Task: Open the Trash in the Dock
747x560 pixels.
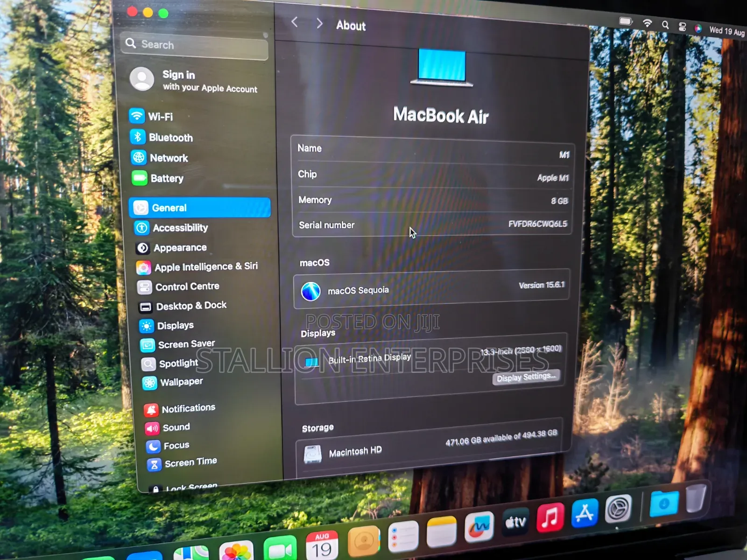Action: (696, 497)
